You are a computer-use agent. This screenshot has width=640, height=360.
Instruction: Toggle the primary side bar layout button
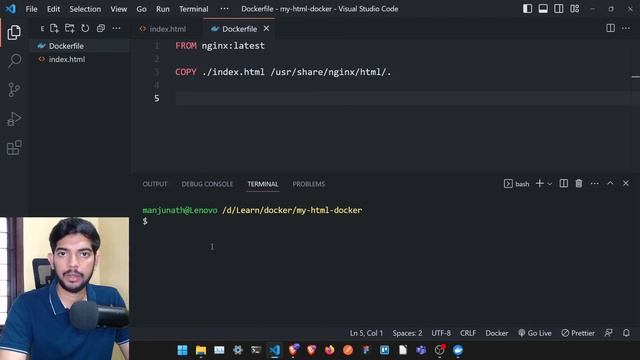point(527,9)
